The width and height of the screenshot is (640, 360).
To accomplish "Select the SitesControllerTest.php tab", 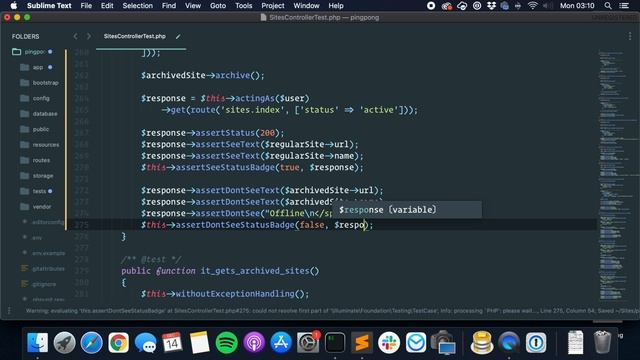I will (135, 36).
